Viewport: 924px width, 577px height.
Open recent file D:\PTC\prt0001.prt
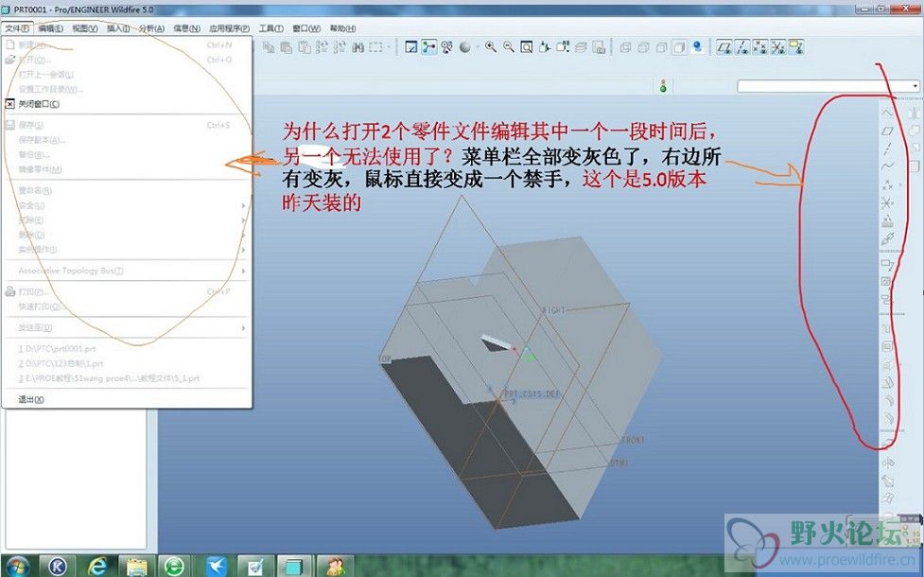pos(127,349)
